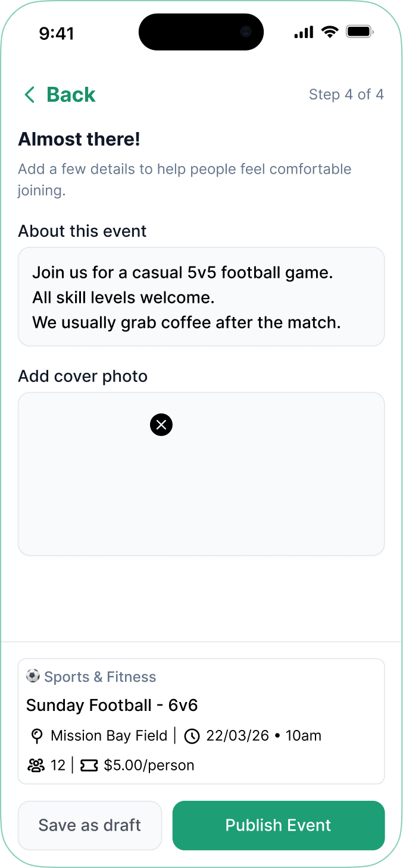The height and width of the screenshot is (868, 403).
Task: Click the Wi-Fi icon in the status bar
Action: (x=330, y=32)
